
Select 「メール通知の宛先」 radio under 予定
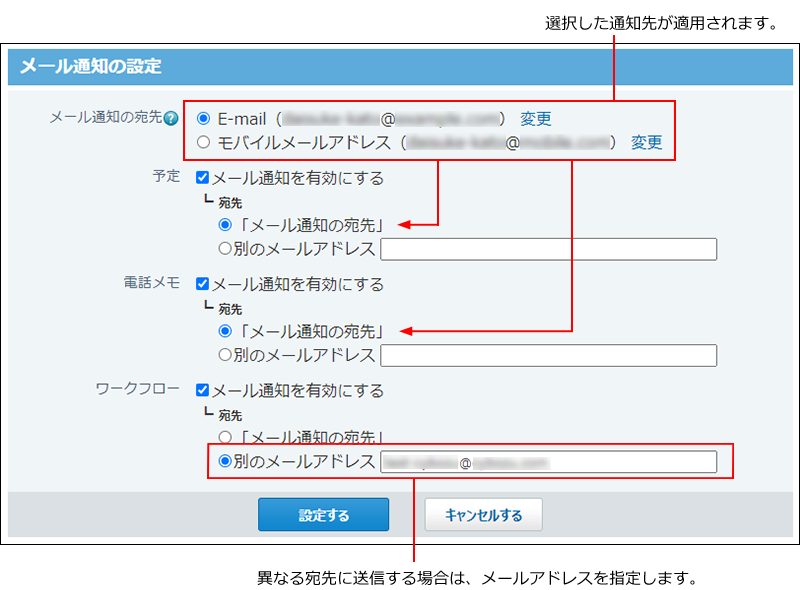coord(224,225)
